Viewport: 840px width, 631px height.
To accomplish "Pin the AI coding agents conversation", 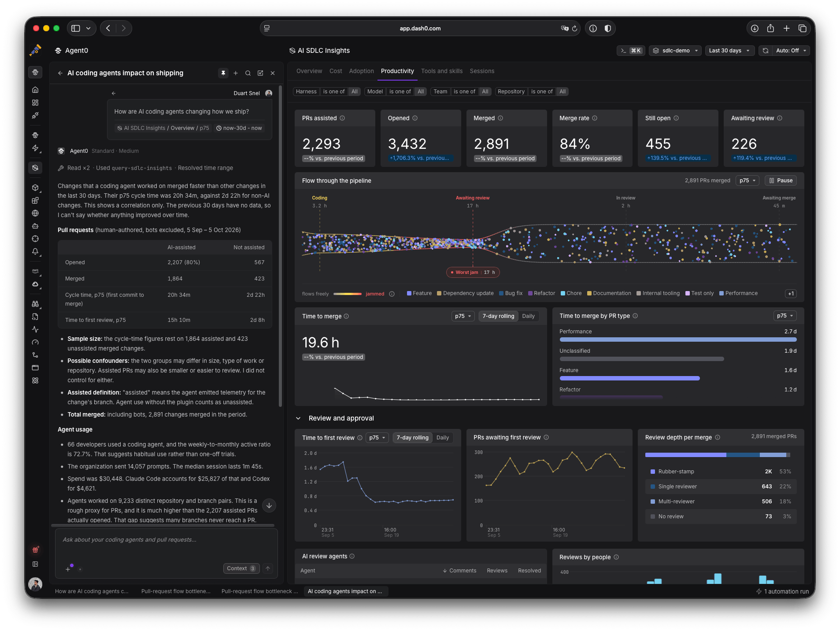I will 223,73.
